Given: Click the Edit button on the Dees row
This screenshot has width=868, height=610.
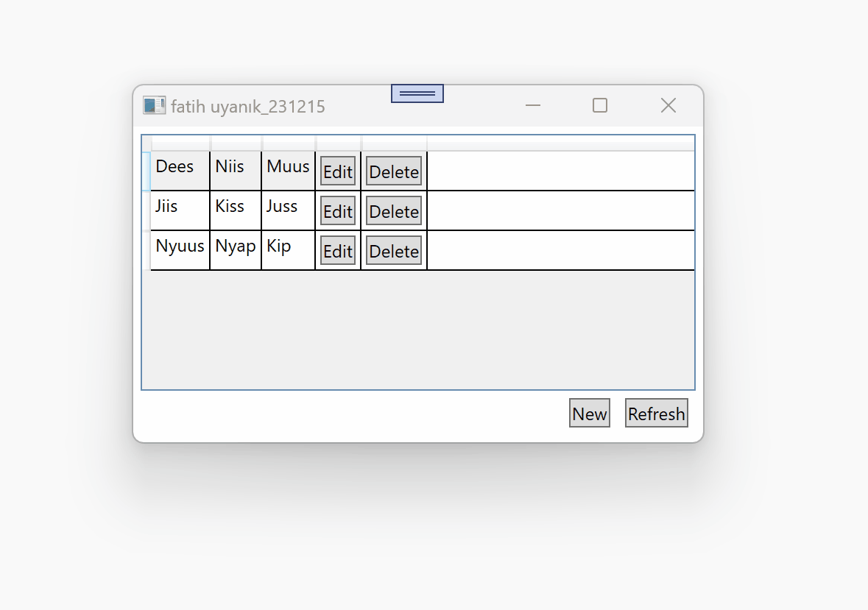Looking at the screenshot, I should pyautogui.click(x=337, y=171).
